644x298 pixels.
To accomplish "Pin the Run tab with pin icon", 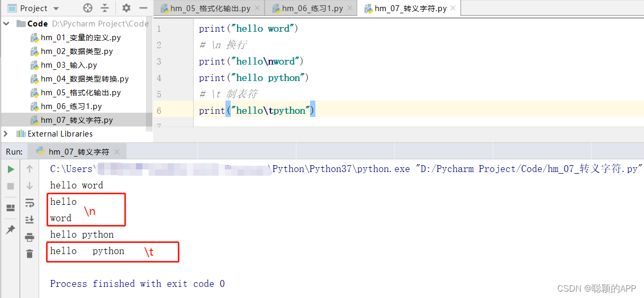I will (x=11, y=230).
